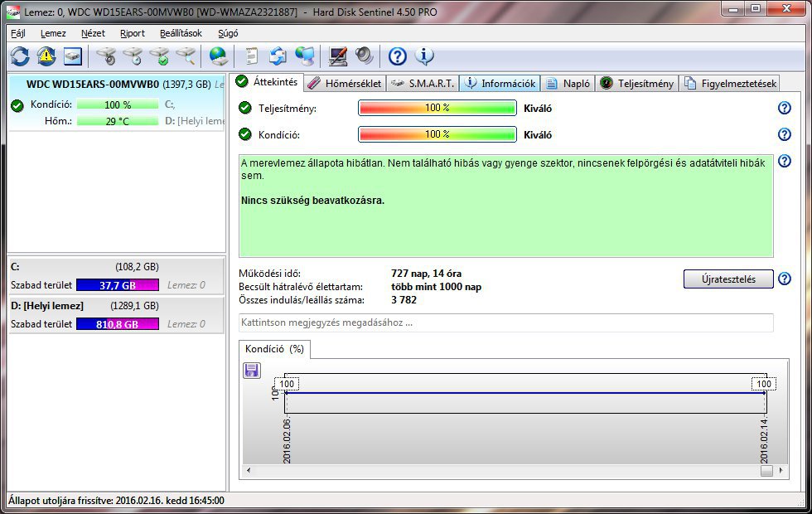Open help using the toolbar question mark
The height and width of the screenshot is (514, 812).
point(398,56)
